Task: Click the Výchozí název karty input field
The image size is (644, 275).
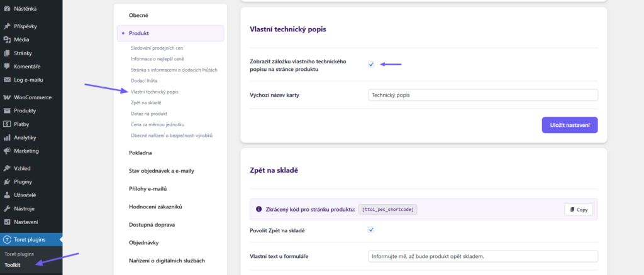Action: tap(483, 95)
